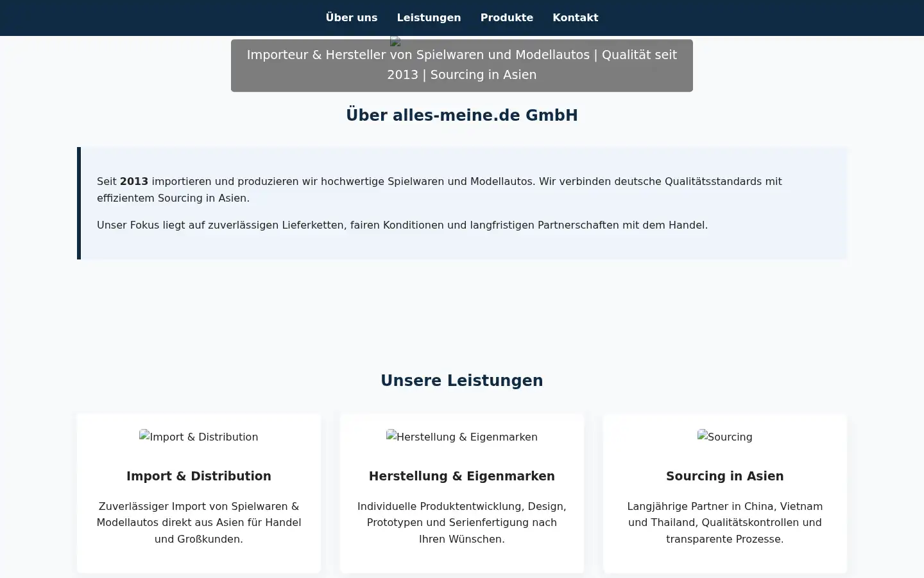Screen dimensions: 924x578
Task: Click the Sourcing image placeholder
Action: (x=725, y=437)
